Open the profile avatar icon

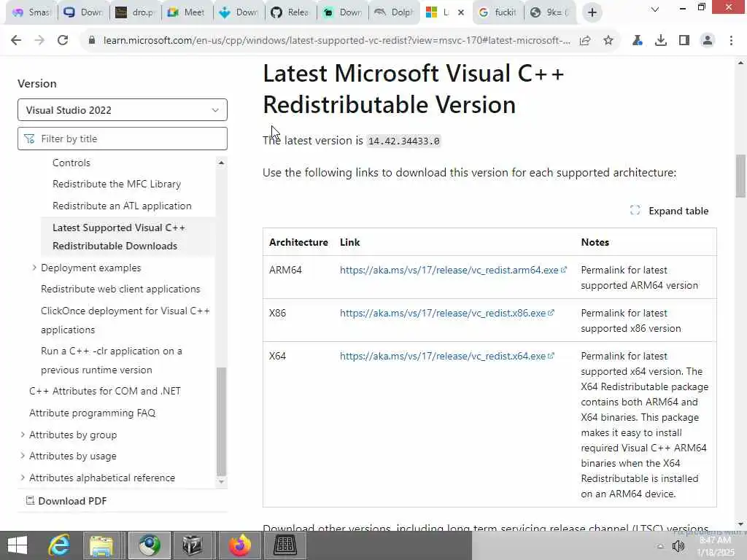coord(708,41)
